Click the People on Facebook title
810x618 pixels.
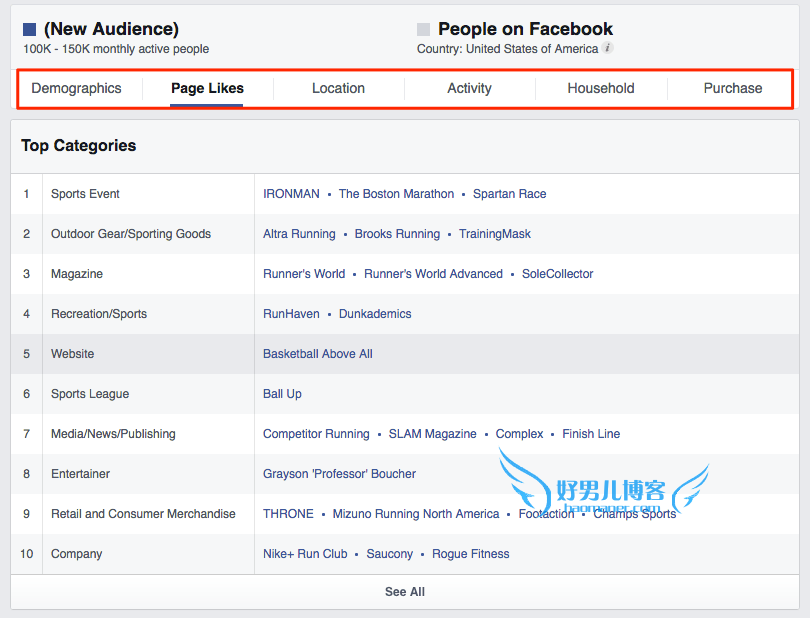pyautogui.click(x=525, y=29)
